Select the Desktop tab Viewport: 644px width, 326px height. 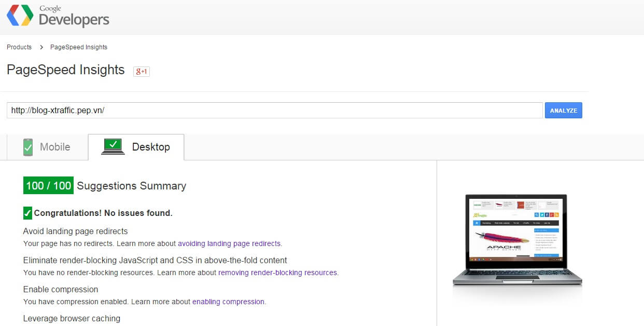(x=136, y=147)
